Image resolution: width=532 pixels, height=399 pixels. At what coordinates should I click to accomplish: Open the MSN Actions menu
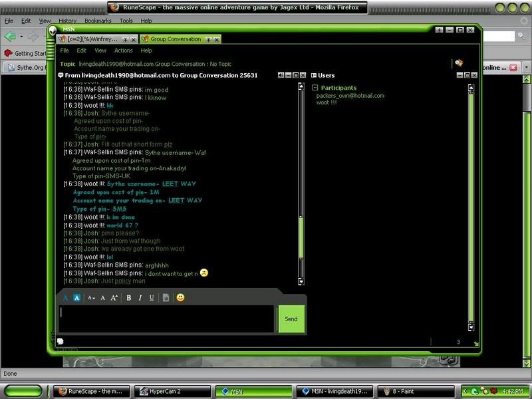point(123,51)
